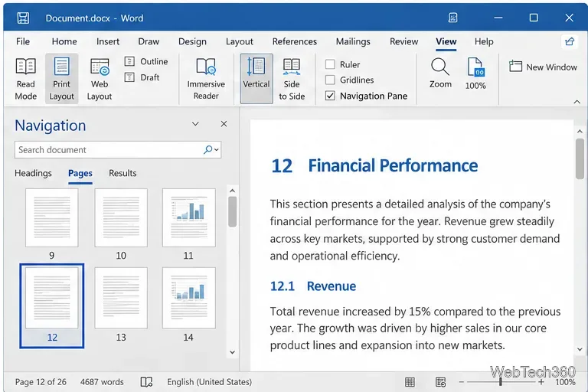This screenshot has height=392, width=588.
Task: Open the Design tab
Action: pyautogui.click(x=192, y=41)
